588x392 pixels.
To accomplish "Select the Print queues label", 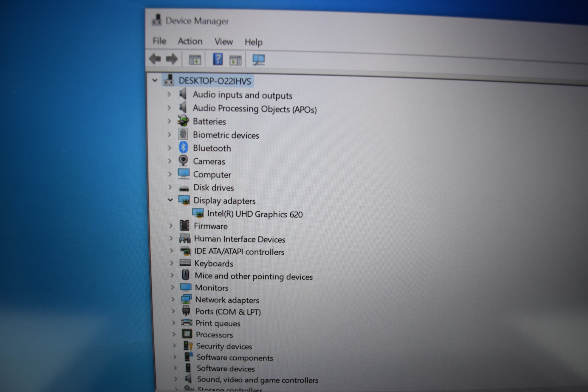I will click(218, 323).
